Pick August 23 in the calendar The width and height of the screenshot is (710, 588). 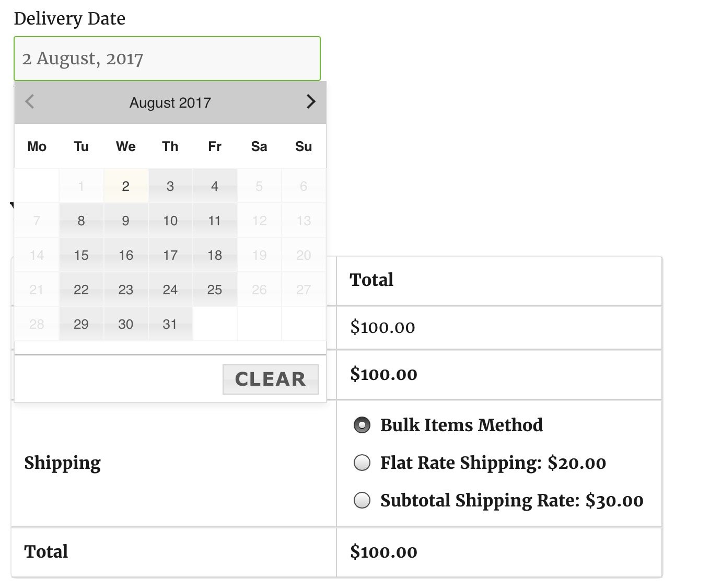[x=126, y=290]
